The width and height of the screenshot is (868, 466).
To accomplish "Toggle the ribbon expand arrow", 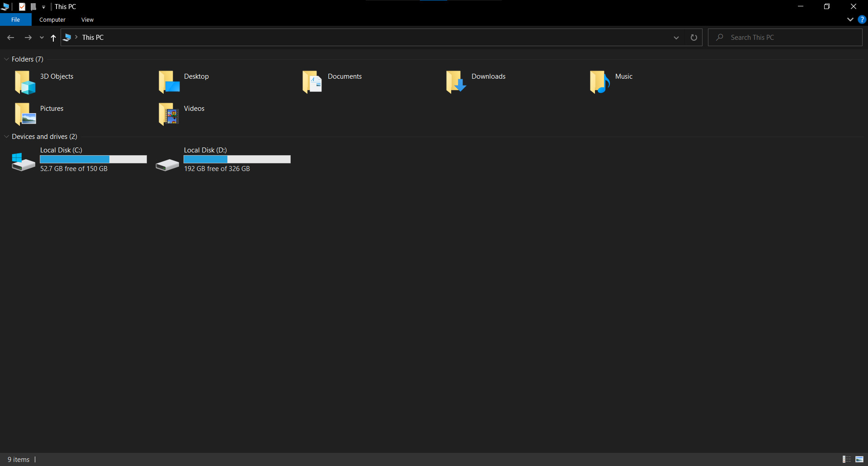I will click(x=850, y=19).
